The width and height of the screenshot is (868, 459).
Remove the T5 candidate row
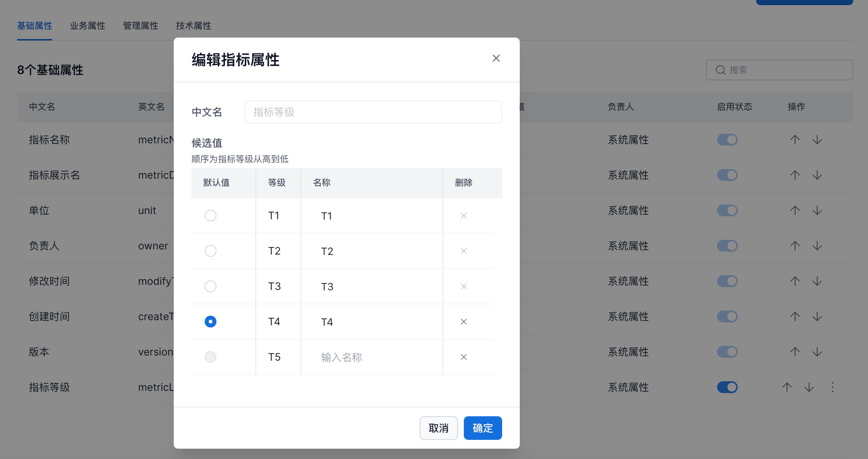463,357
